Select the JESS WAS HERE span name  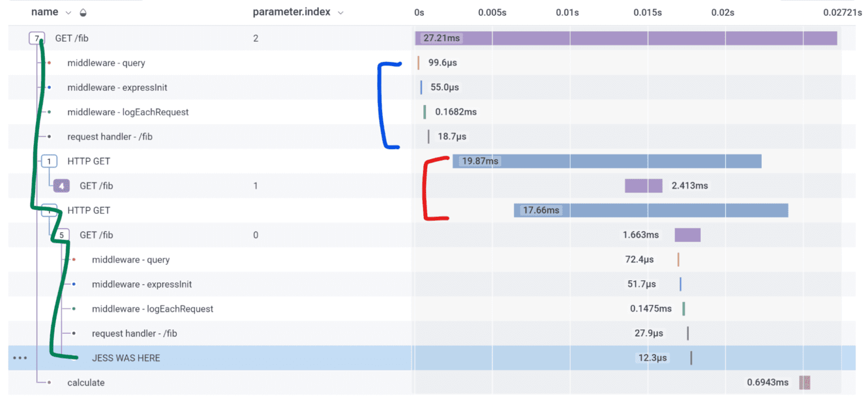pyautogui.click(x=126, y=358)
